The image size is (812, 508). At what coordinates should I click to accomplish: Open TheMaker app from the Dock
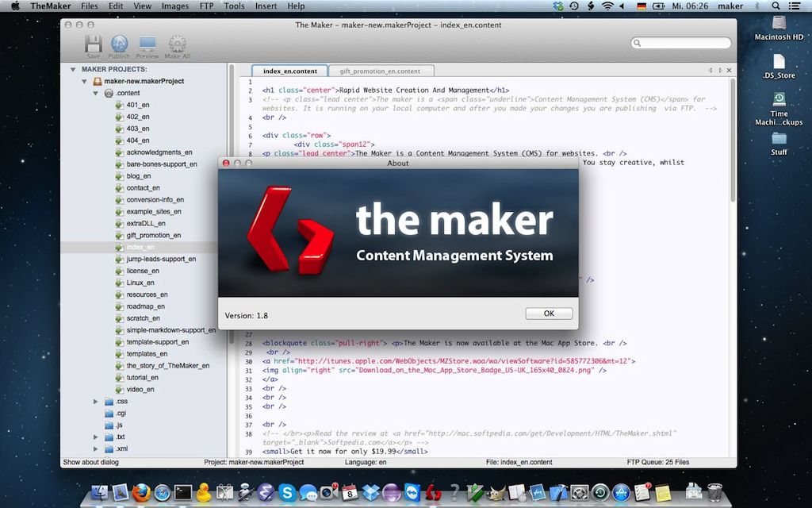click(x=433, y=492)
